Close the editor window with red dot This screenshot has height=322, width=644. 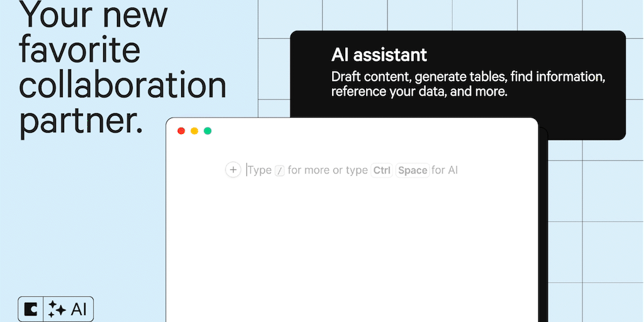181,131
